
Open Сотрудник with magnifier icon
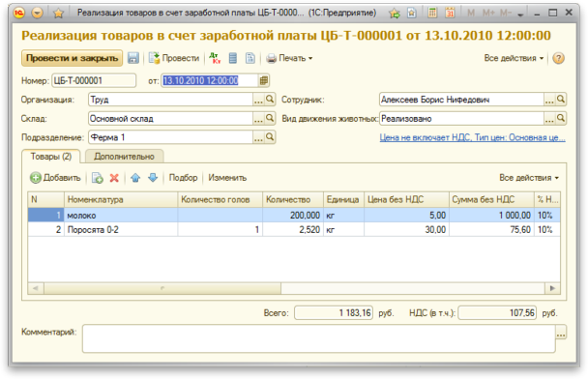[561, 99]
